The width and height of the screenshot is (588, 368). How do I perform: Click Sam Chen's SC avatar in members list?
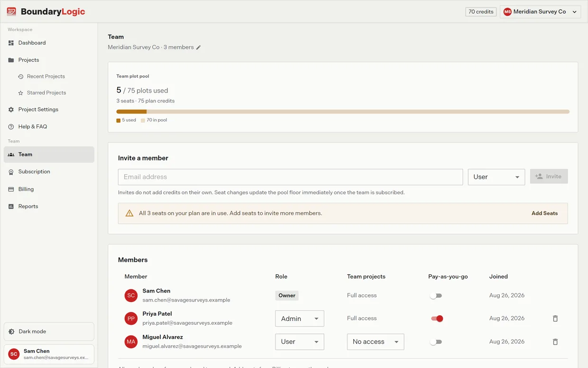pos(131,295)
